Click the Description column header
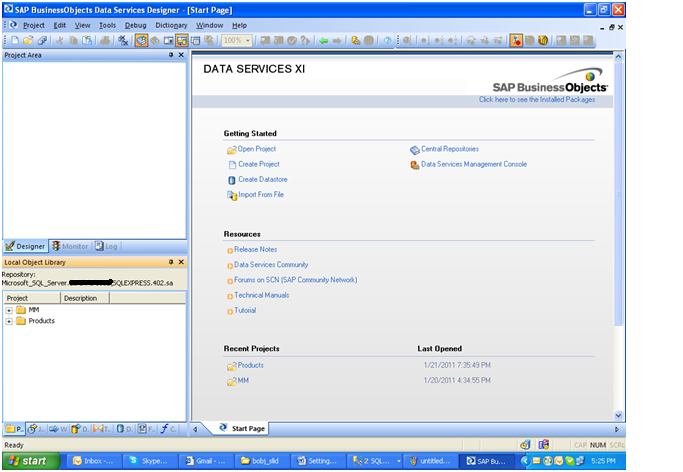This screenshot has height=472, width=683. point(85,298)
